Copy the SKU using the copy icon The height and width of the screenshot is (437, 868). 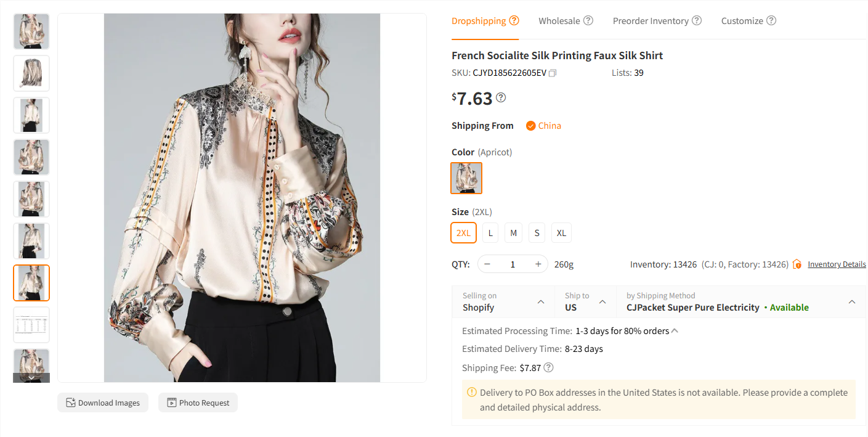coord(552,73)
